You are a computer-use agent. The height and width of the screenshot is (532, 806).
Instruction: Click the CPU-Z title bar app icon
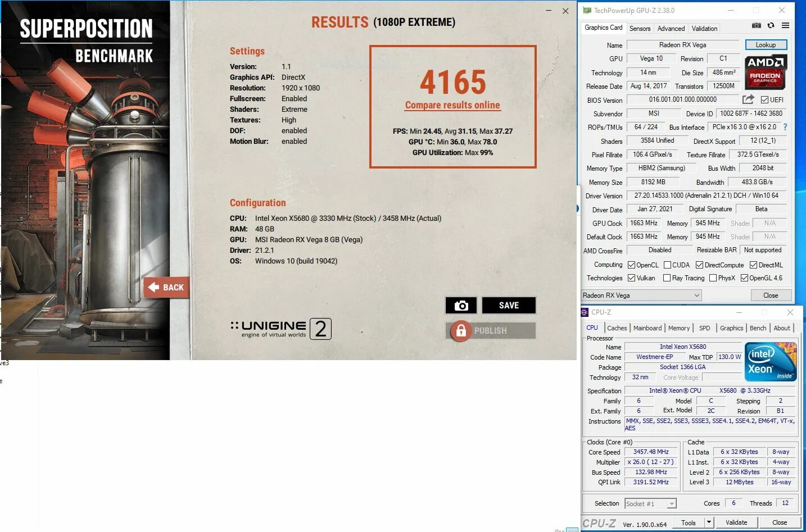pyautogui.click(x=585, y=312)
